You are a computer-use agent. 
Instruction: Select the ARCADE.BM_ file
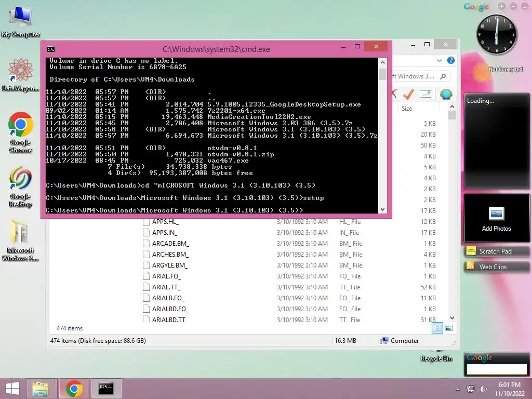170,243
